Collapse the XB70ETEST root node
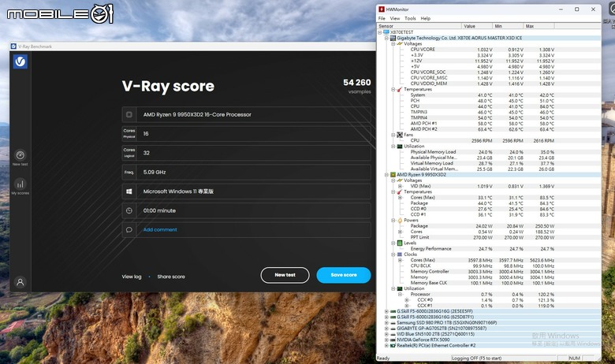The width and height of the screenshot is (615, 364). [380, 32]
